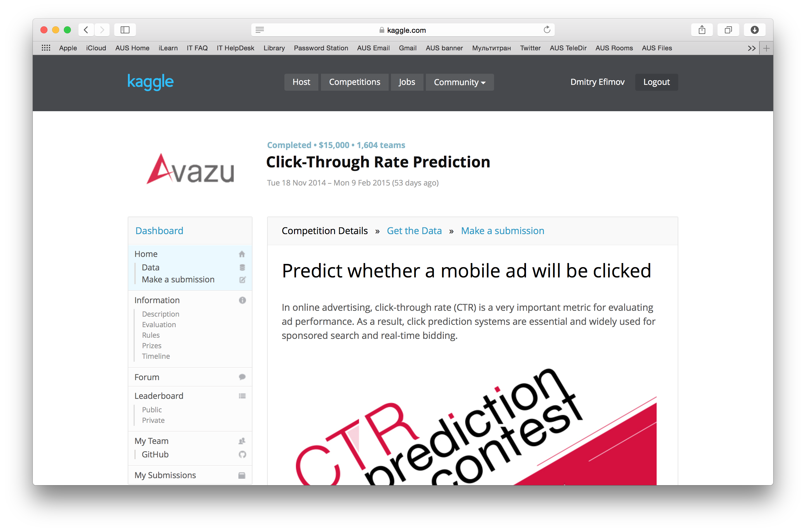
Task: Click the Information info icon
Action: 242,300
